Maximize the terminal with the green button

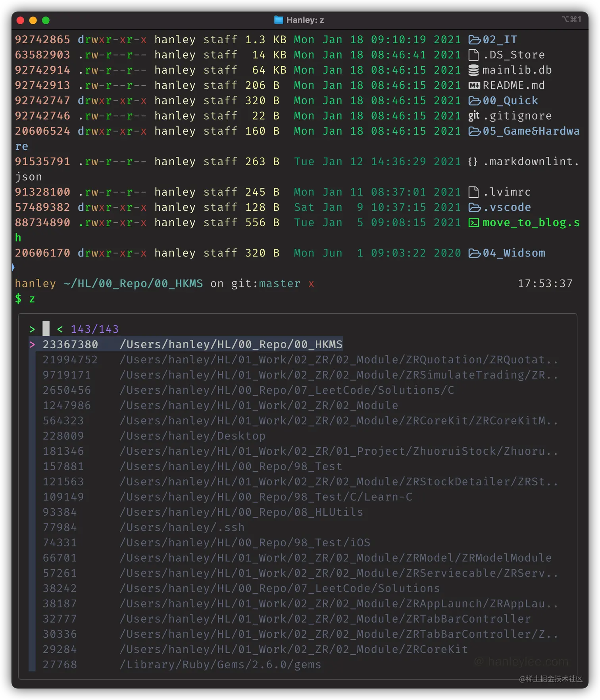[x=46, y=20]
